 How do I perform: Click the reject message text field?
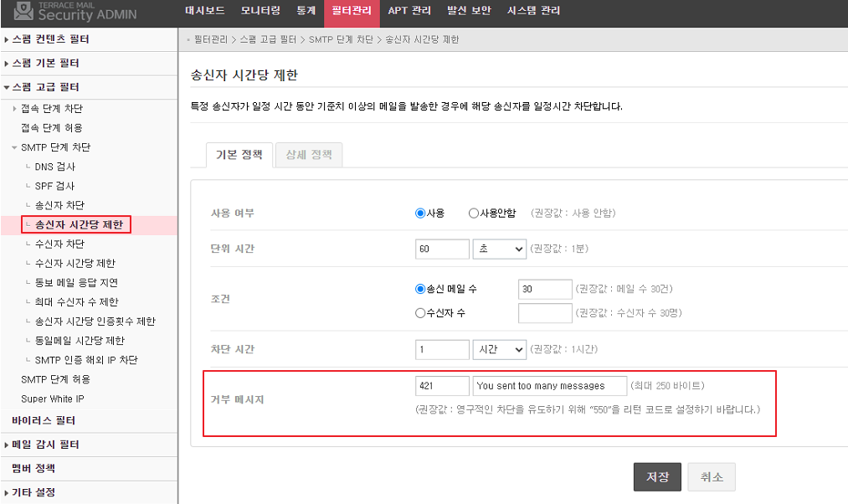coord(549,386)
